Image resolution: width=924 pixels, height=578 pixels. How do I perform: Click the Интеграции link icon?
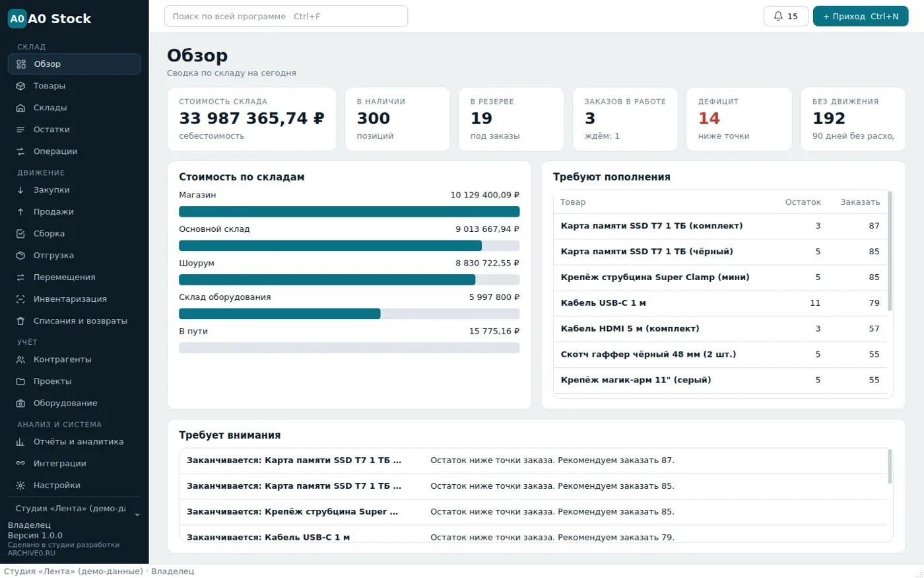coord(20,463)
